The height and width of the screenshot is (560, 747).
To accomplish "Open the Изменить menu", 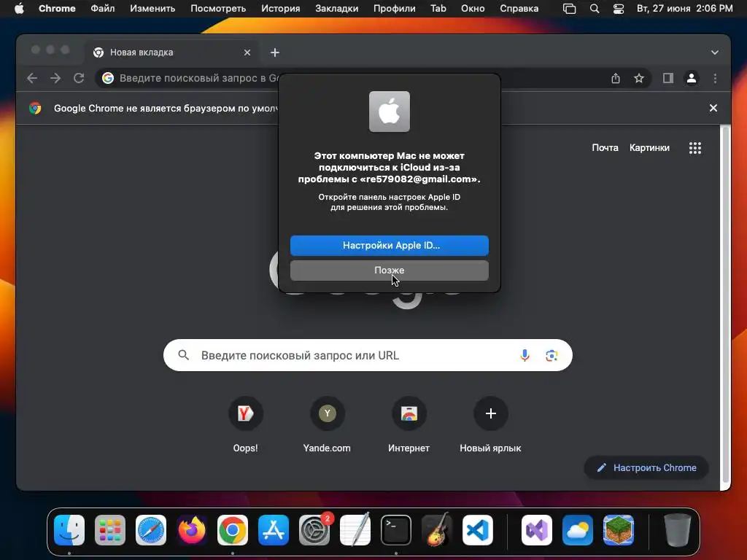I will pyautogui.click(x=152, y=9).
